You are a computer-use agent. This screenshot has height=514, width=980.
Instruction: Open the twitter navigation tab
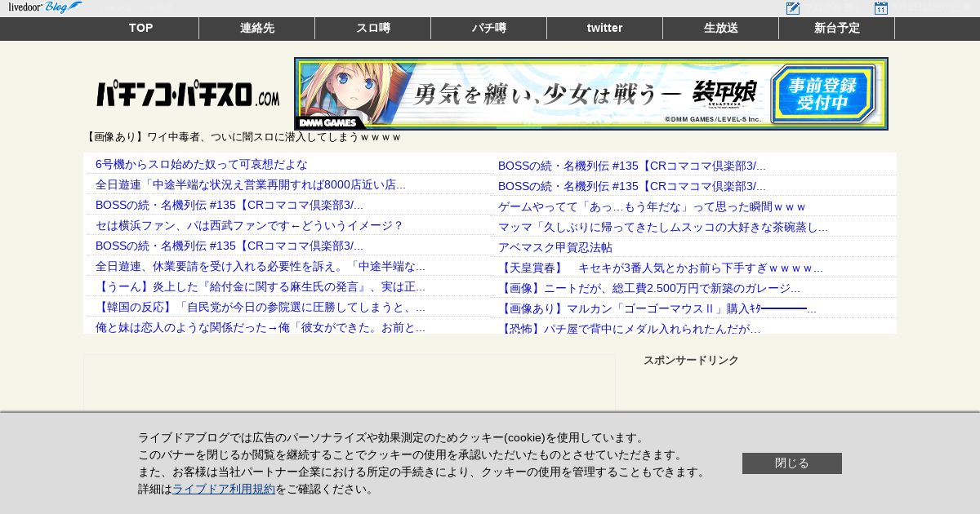click(x=605, y=29)
